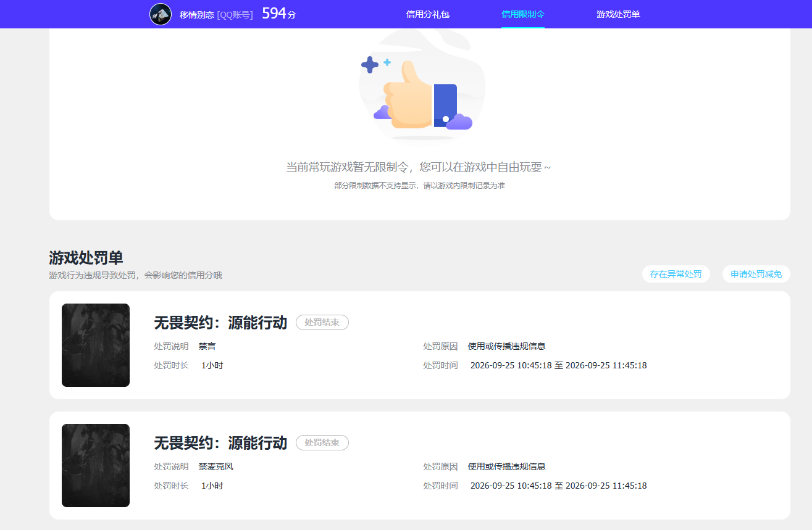Click the 游戏处罚单 section heading
This screenshot has width=812, height=530.
coord(86,258)
